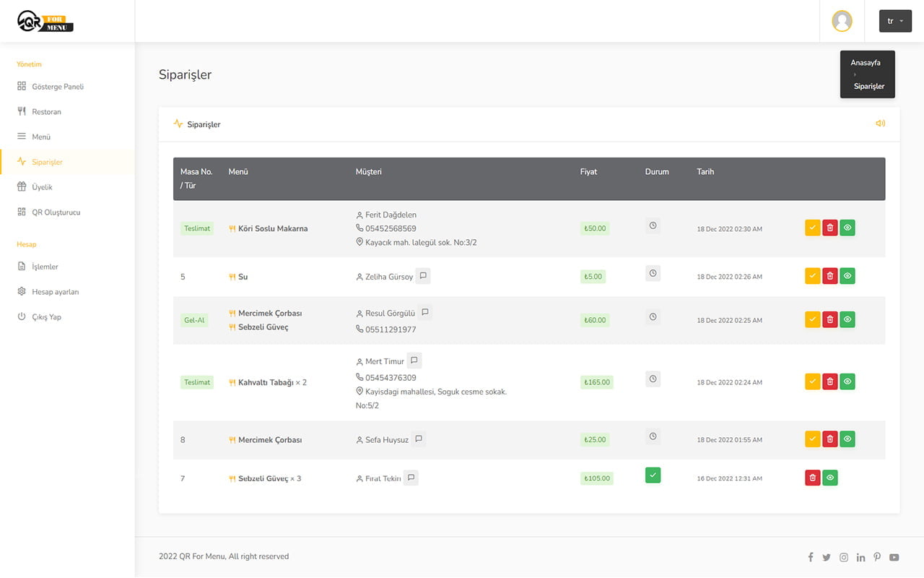
Task: Click the Siparişler breadcrumb entry
Action: pyautogui.click(x=869, y=86)
